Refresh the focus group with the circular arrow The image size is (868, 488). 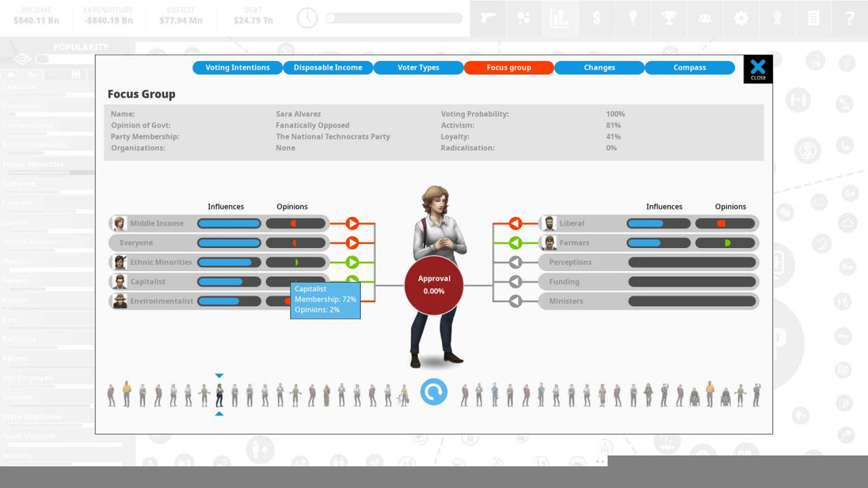click(x=434, y=392)
